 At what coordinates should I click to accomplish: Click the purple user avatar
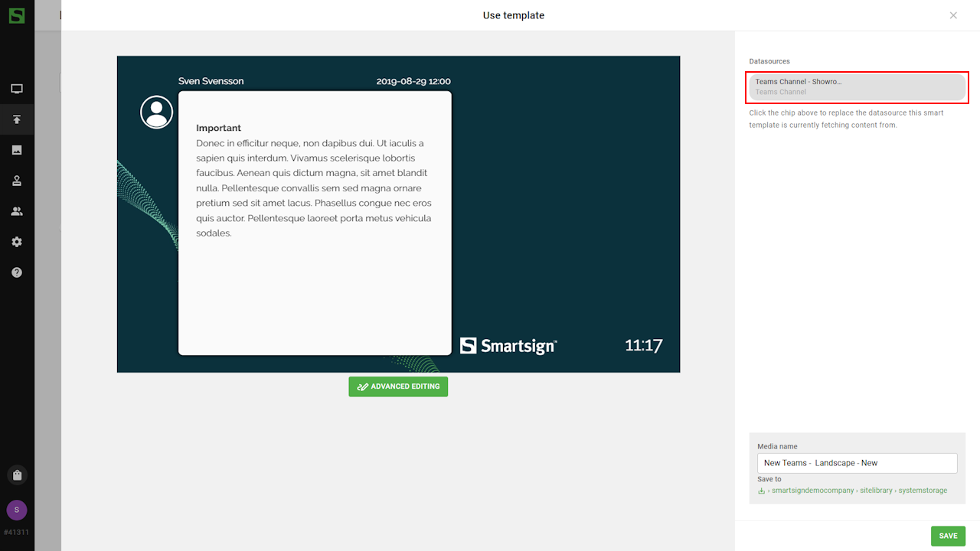[x=17, y=510]
